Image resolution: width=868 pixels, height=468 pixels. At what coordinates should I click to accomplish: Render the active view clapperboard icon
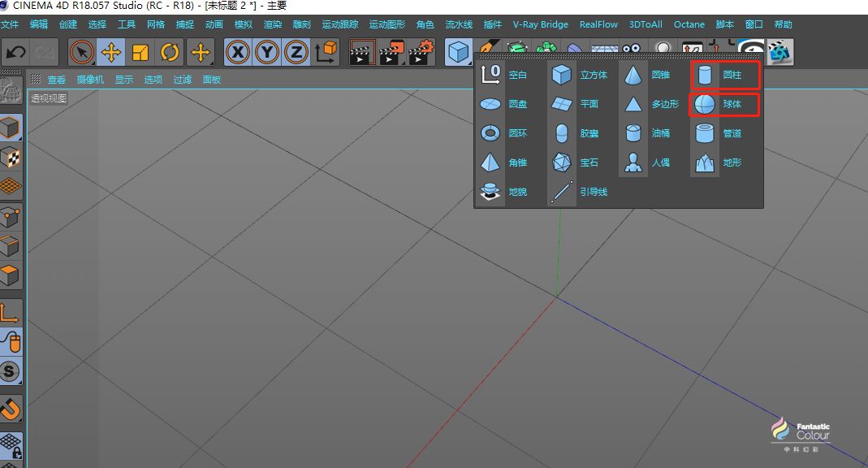361,53
